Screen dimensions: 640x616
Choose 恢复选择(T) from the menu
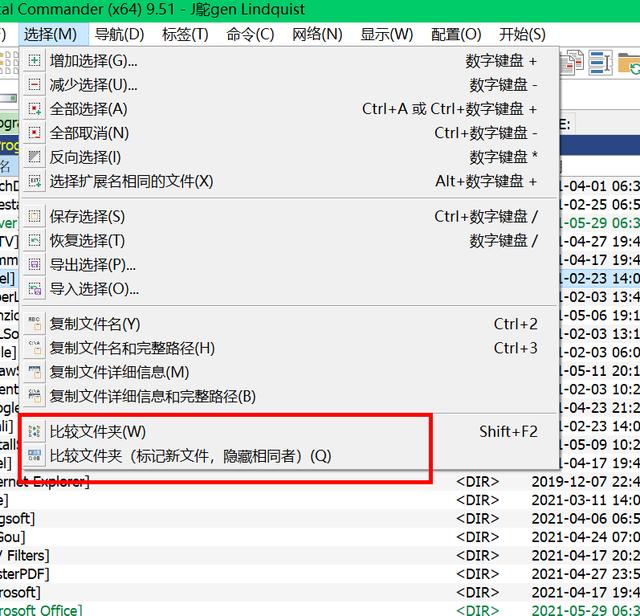(87, 241)
